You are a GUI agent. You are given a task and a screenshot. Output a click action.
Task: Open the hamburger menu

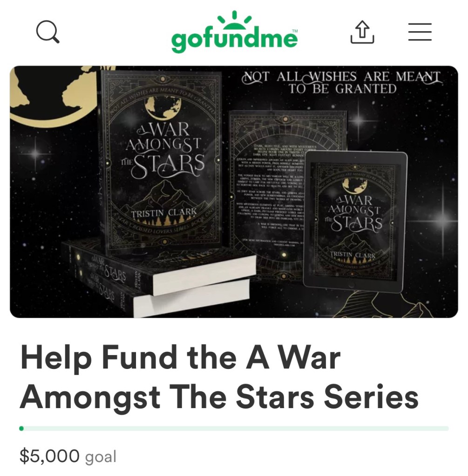pyautogui.click(x=420, y=32)
